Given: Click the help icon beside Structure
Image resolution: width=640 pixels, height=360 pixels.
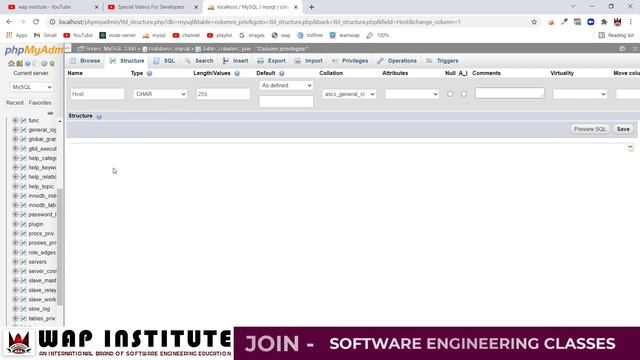Looking at the screenshot, I should [x=99, y=116].
